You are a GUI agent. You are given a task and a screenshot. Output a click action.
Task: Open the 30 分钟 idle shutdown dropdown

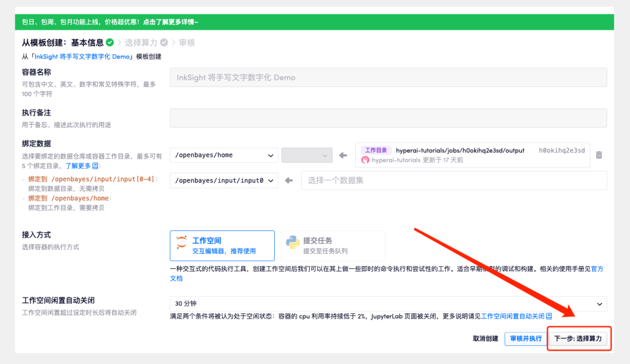coord(388,304)
